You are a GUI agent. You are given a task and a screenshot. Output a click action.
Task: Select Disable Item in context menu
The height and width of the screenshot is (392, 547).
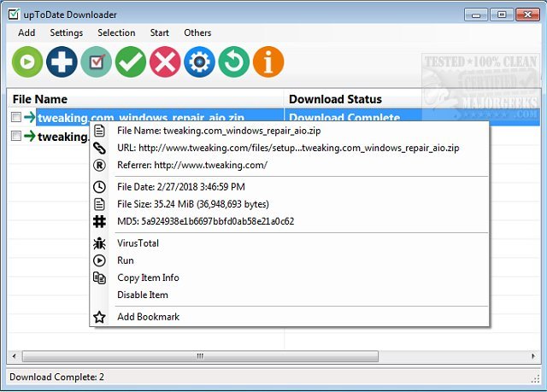[290, 295]
